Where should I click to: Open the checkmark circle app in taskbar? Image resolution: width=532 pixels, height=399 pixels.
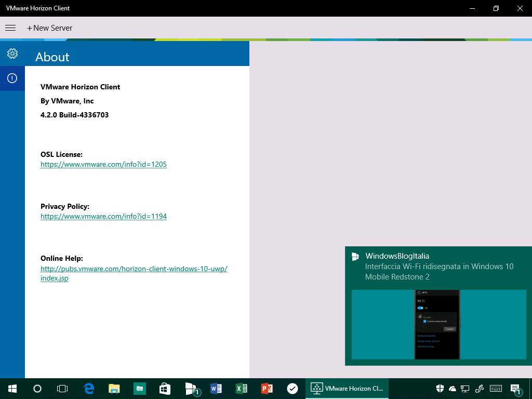[x=292, y=389]
